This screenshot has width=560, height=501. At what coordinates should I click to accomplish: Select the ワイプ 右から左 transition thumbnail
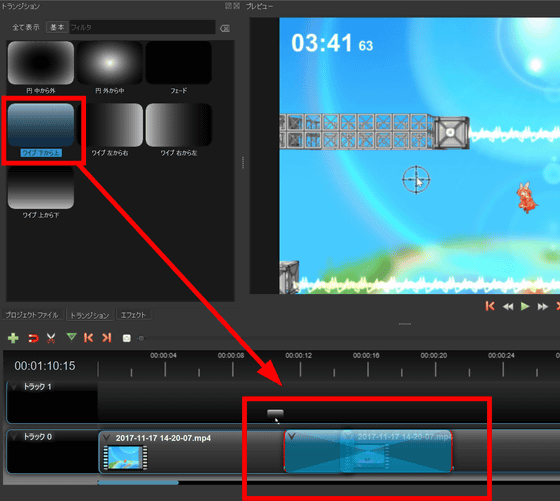pos(179,125)
